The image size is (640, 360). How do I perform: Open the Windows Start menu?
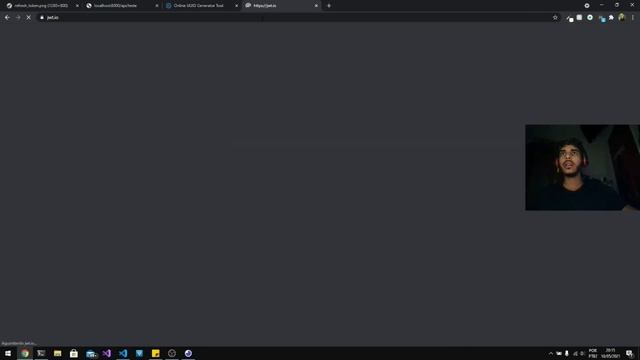pyautogui.click(x=8, y=353)
